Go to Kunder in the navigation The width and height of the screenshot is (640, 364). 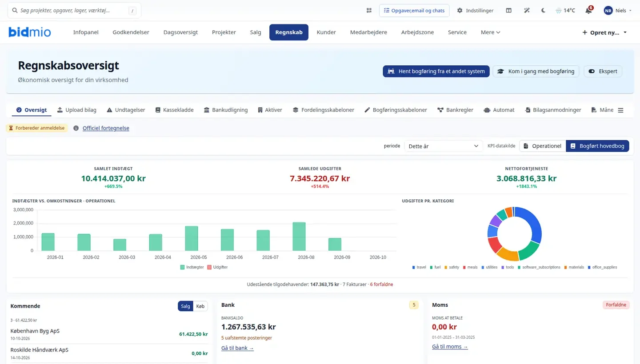pos(326,32)
